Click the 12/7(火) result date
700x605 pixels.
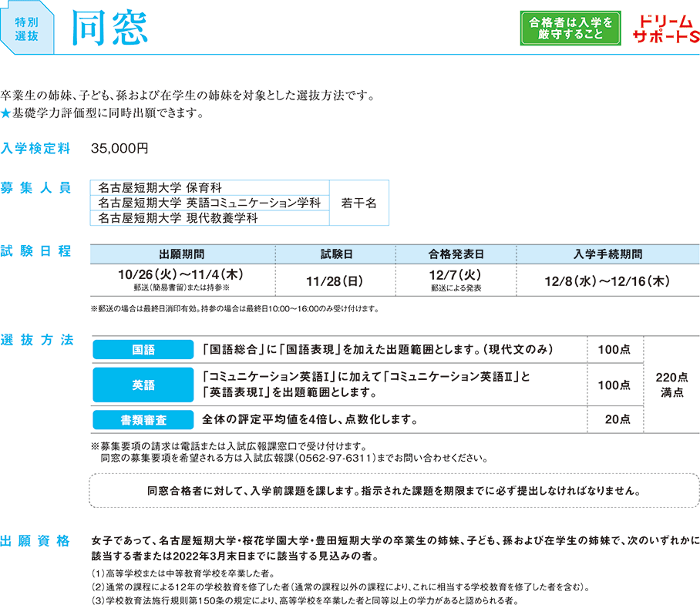click(455, 275)
